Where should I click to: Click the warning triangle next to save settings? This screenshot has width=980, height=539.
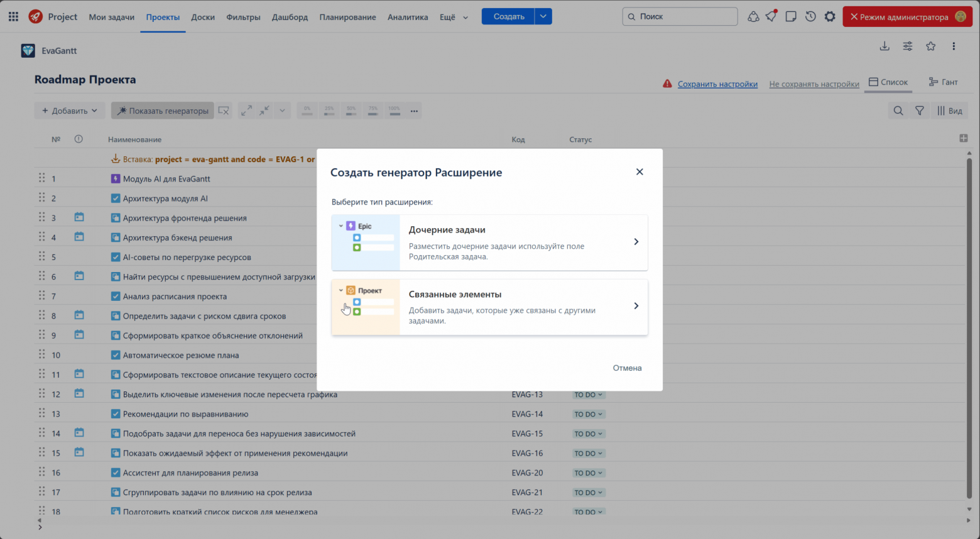coord(667,84)
